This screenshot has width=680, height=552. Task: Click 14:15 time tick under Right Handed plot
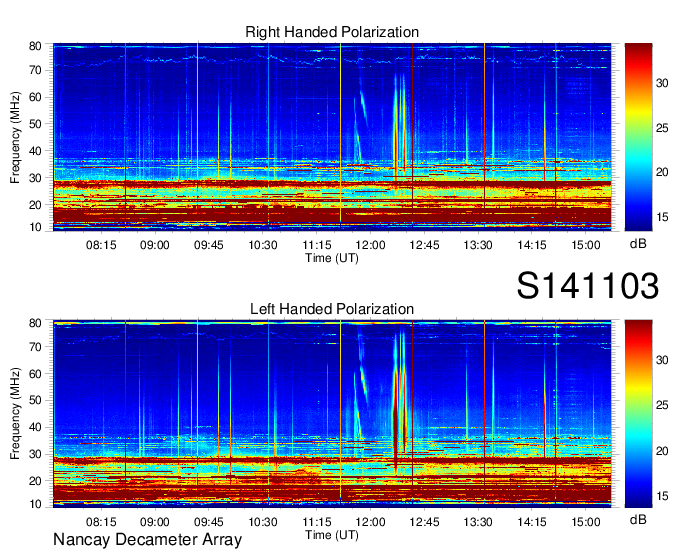coord(532,245)
